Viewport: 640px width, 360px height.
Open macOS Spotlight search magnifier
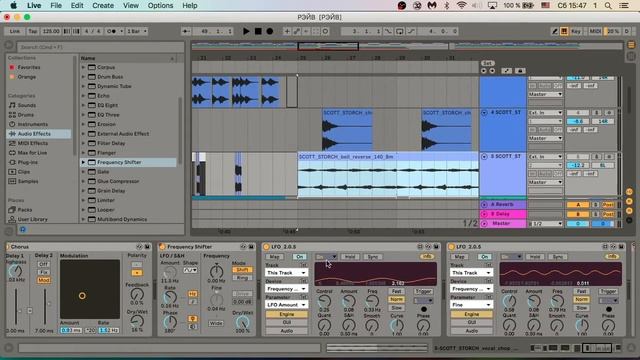coord(608,5)
